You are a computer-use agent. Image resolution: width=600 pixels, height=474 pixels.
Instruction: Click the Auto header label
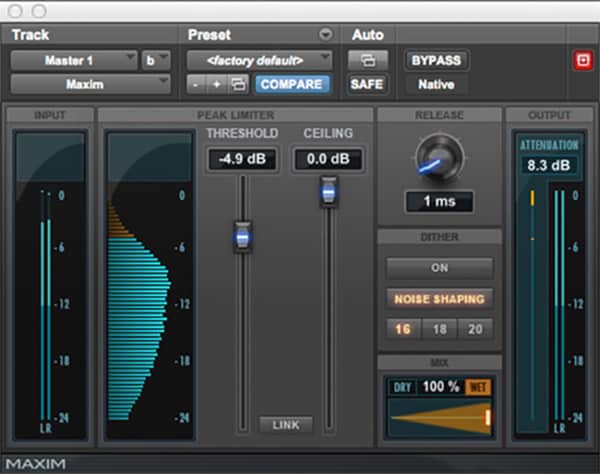pyautogui.click(x=368, y=35)
